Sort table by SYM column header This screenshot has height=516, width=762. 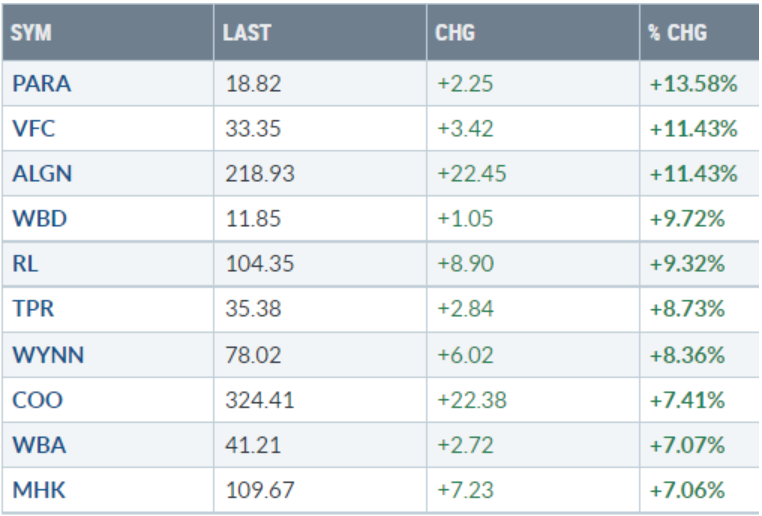pyautogui.click(x=30, y=34)
